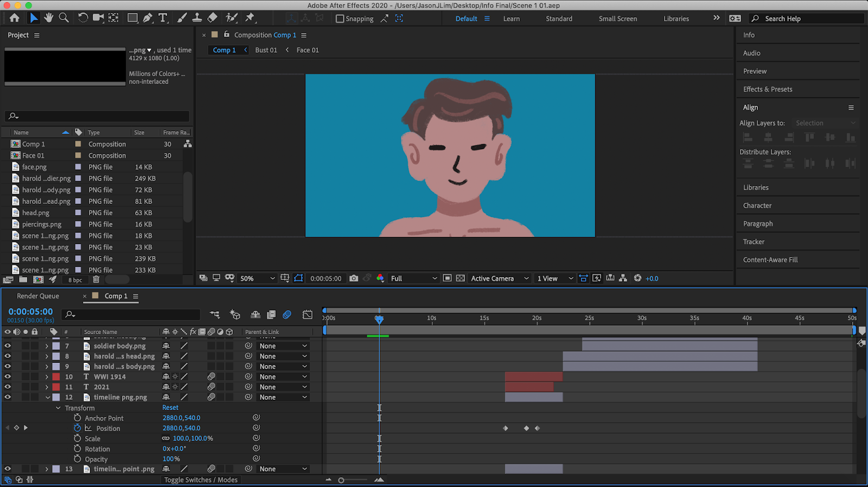The height and width of the screenshot is (487, 868).
Task: Select the Hand tool
Action: point(49,18)
